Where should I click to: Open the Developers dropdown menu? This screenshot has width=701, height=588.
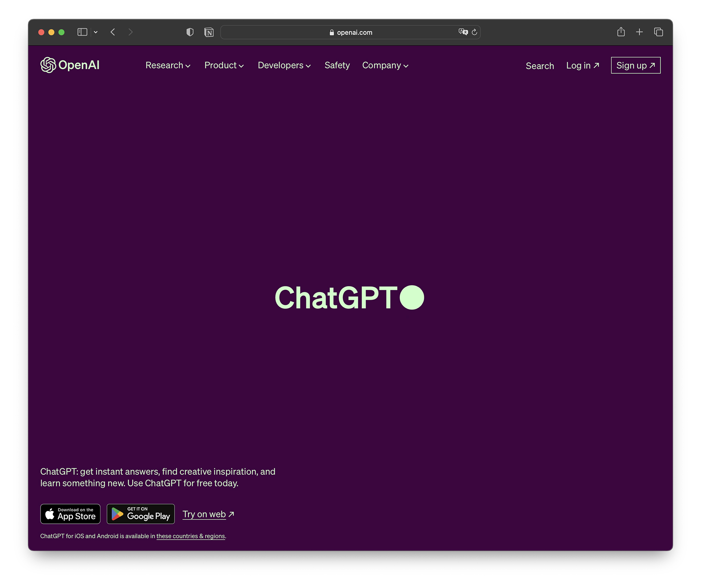[x=284, y=65]
